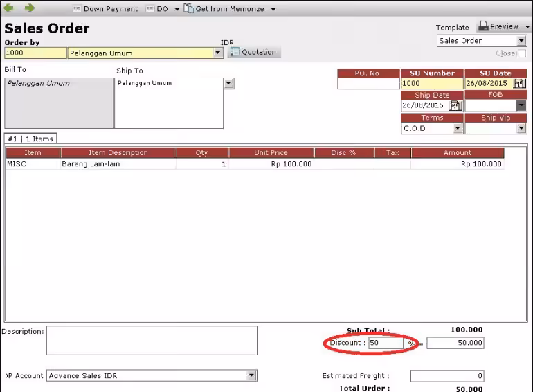Open the DP Account Advance Sales dropdown

click(x=251, y=375)
